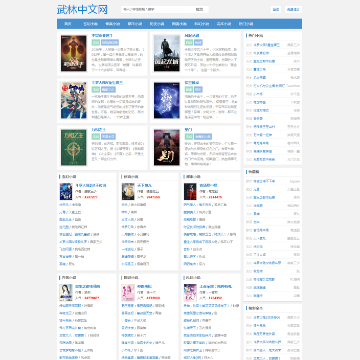Open the small pink cover in the lower middle panel
This screenshot has width=360, height=360.
click(128, 293)
